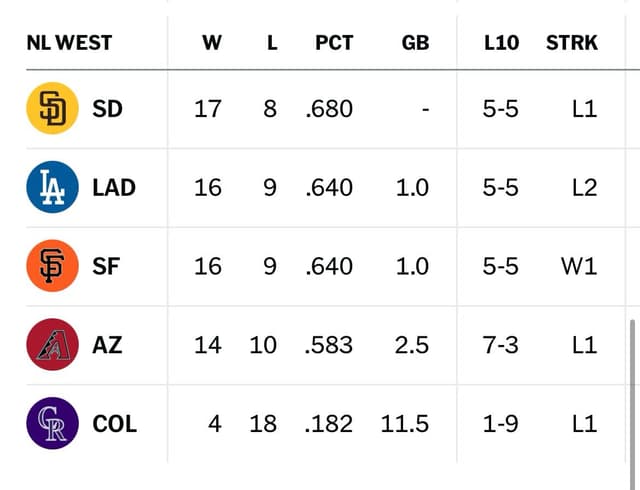This screenshot has height=490, width=640.
Task: Sort standings by W column header
Action: click(211, 43)
